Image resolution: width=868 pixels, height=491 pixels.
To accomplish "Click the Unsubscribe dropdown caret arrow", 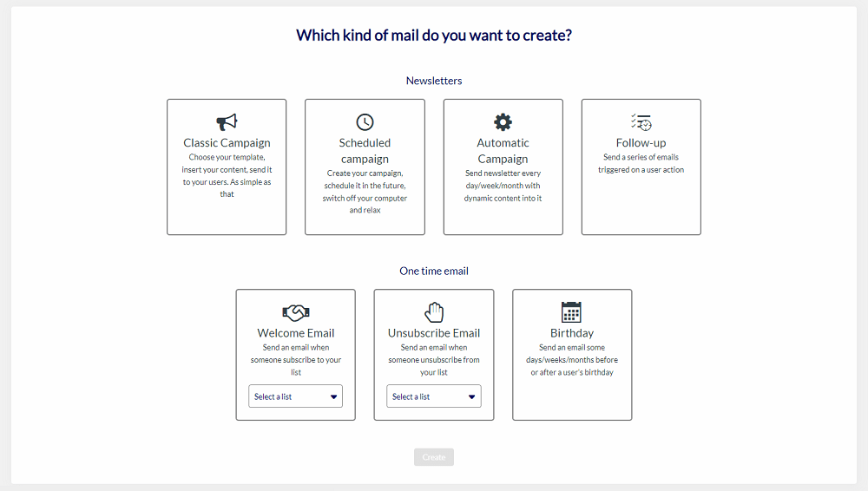I will (472, 396).
